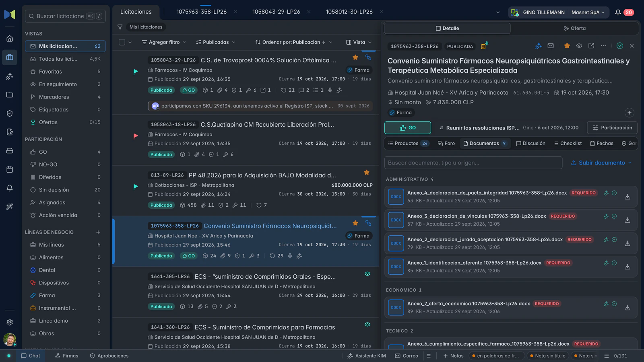
Task: Open Productos tab
Action: pyautogui.click(x=408, y=144)
